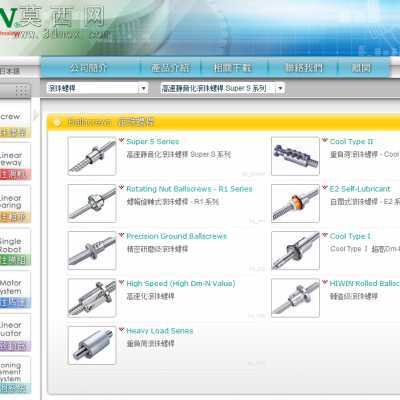Click the Super S Series link
This screenshot has height=400, width=400.
[153, 141]
